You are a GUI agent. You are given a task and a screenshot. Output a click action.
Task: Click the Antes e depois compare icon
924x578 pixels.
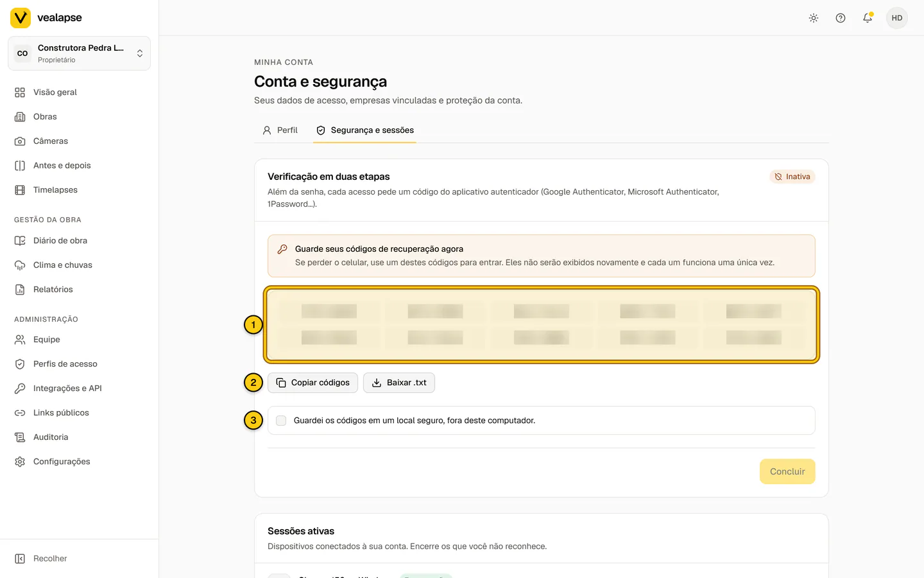pos(20,166)
